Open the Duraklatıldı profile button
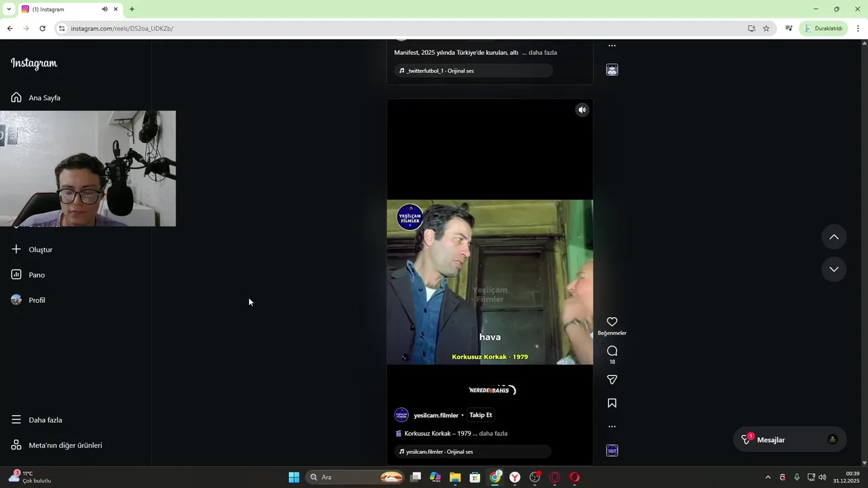 pyautogui.click(x=823, y=28)
